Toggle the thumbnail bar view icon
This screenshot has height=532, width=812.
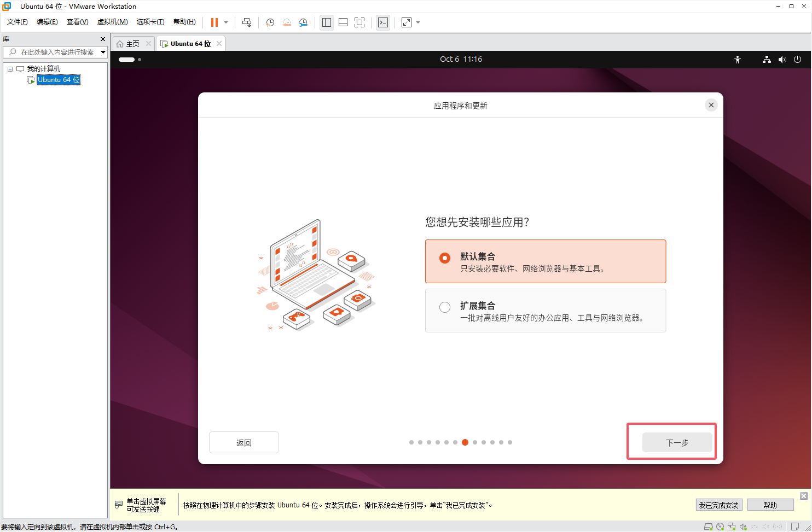343,22
